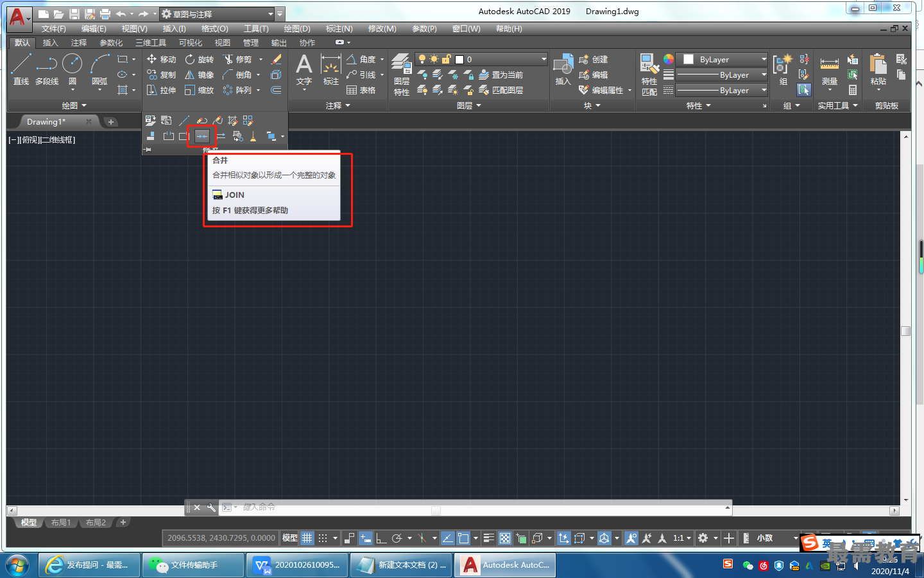This screenshot has height=578, width=924.
Task: Select the Line (直线) tool
Action: (x=21, y=69)
